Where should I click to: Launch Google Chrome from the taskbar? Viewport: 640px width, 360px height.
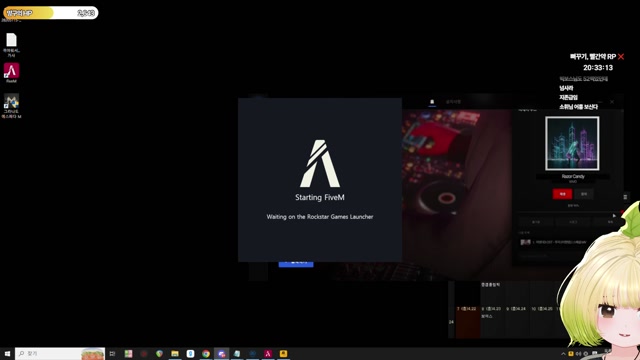tap(206, 354)
